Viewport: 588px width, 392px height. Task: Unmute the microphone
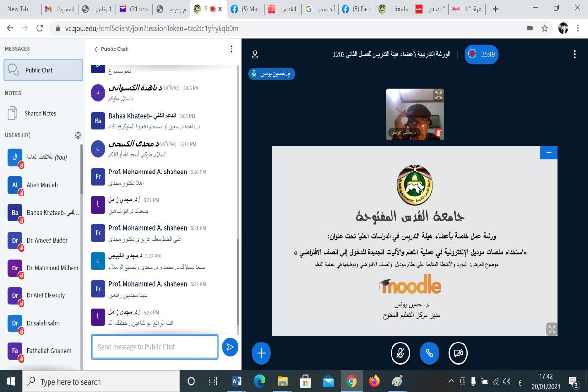[400, 353]
